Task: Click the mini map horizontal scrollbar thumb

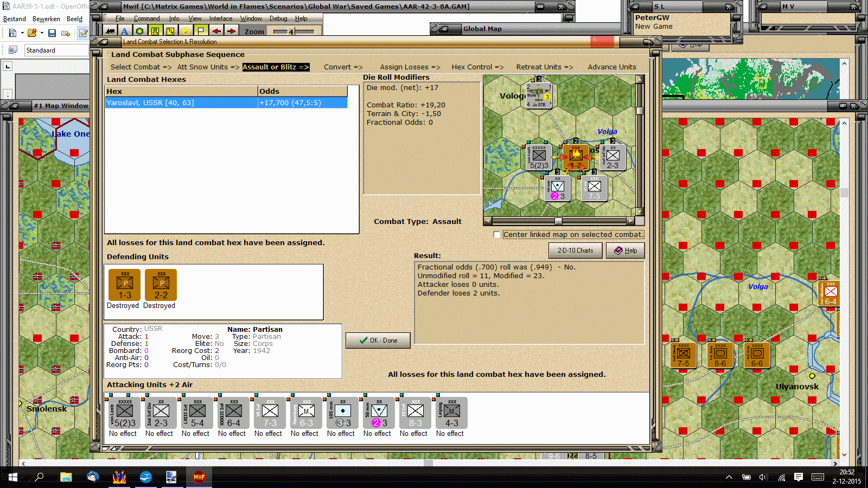Action: [558, 221]
